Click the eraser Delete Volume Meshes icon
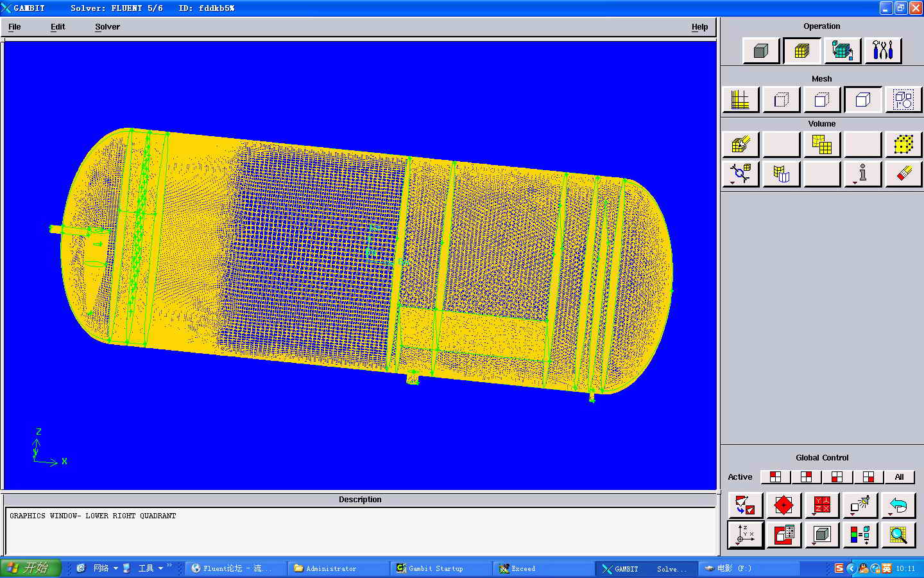 pyautogui.click(x=903, y=173)
